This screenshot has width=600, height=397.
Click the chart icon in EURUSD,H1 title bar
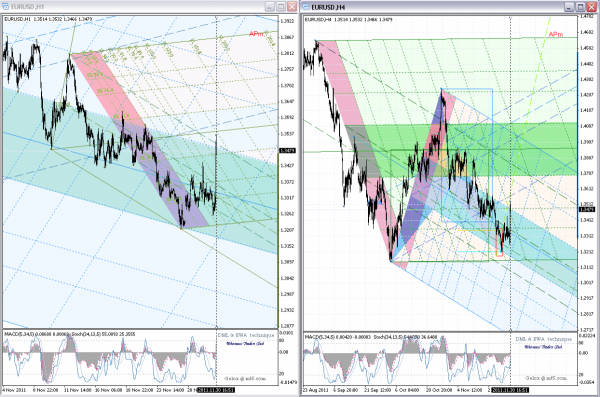tap(5, 7)
